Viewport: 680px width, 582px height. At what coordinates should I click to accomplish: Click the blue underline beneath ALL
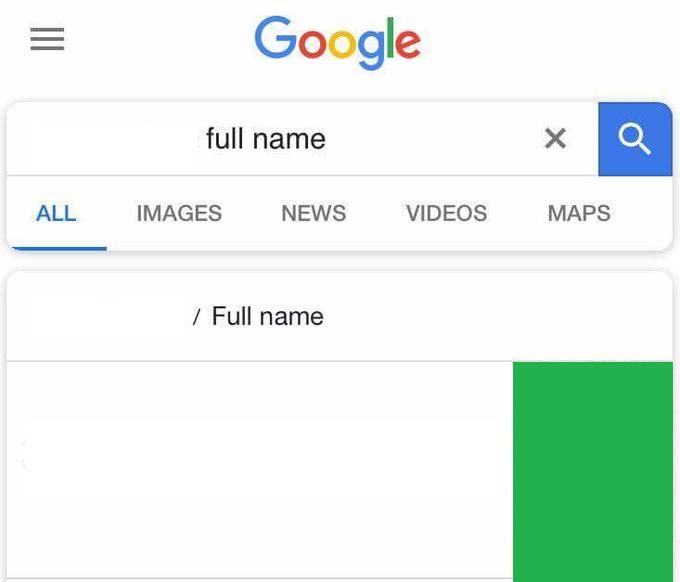(59, 248)
